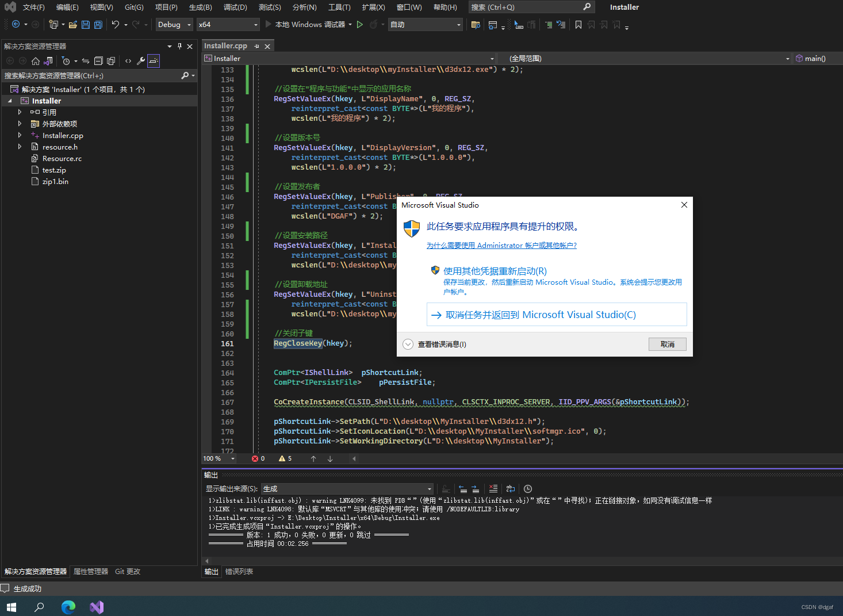Open the 文件(F) menu
The width and height of the screenshot is (843, 616).
pos(33,7)
